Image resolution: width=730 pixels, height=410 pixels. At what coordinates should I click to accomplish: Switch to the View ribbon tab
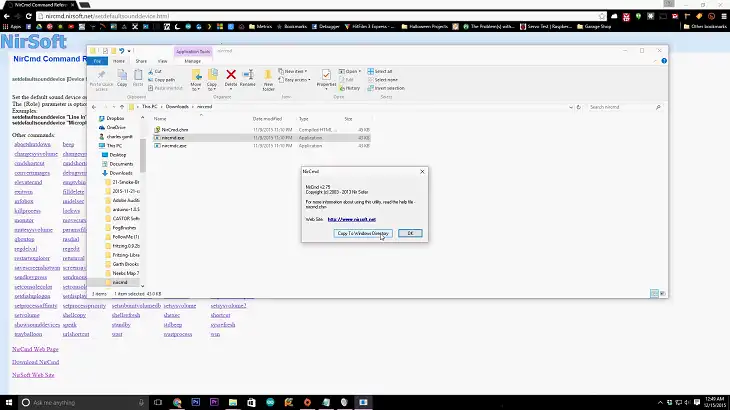pos(162,61)
